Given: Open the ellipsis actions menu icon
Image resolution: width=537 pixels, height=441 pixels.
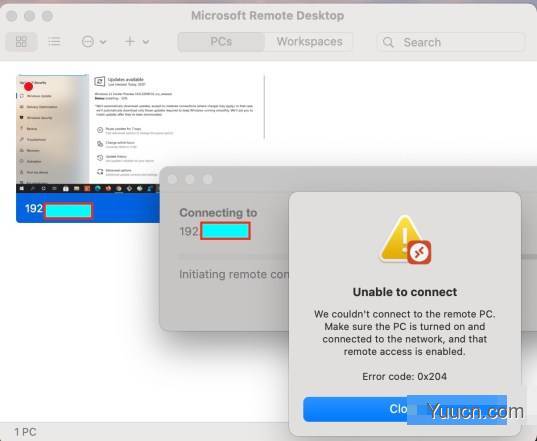Looking at the screenshot, I should pyautogui.click(x=88, y=42).
